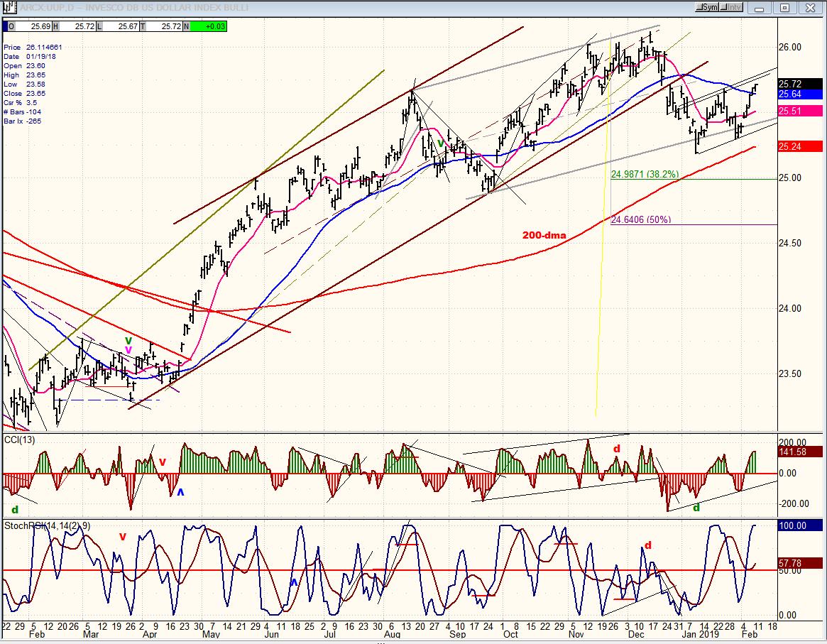Viewport: 827px width, 644px height.
Task: Toggle the Sym link checkbox
Action: 707,7
